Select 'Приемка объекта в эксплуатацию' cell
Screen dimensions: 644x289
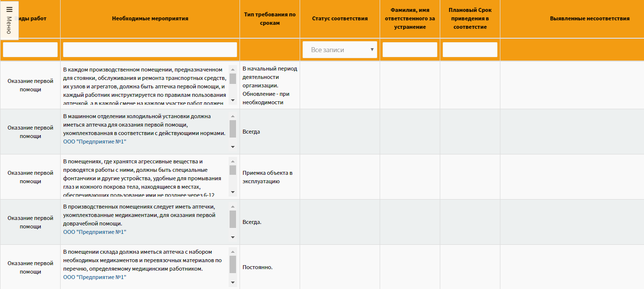click(x=267, y=177)
